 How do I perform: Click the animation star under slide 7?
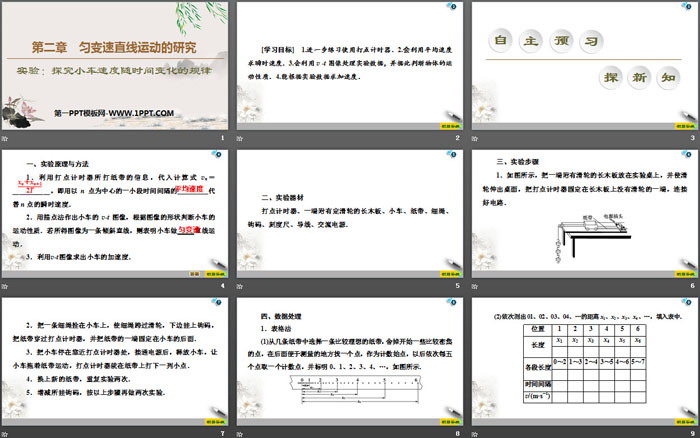click(5, 434)
